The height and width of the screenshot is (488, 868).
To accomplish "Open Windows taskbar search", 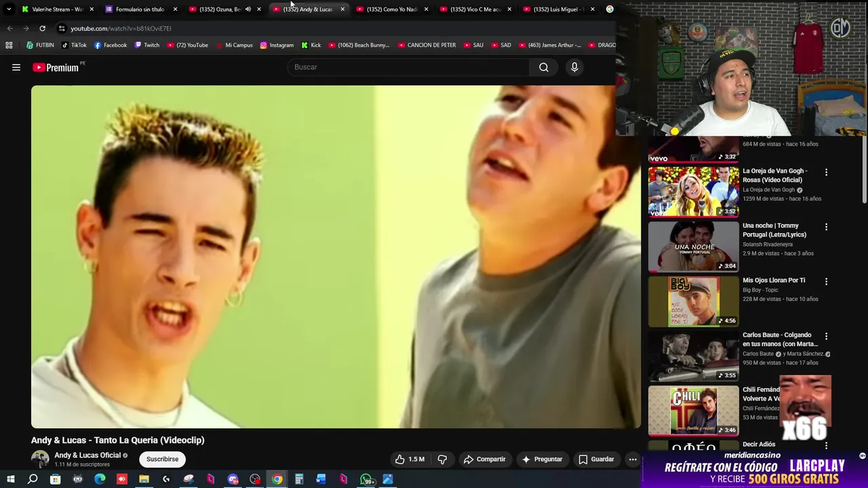I will click(33, 479).
